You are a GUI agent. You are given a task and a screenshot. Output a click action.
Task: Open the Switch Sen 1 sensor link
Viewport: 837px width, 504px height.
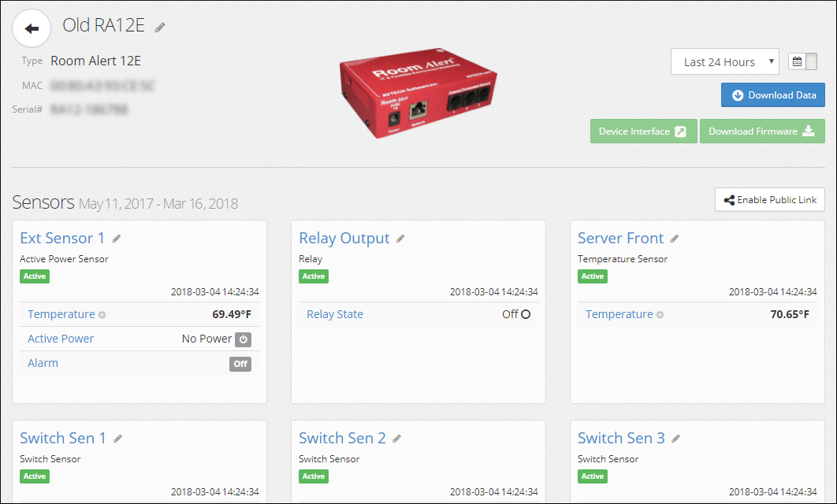point(63,439)
